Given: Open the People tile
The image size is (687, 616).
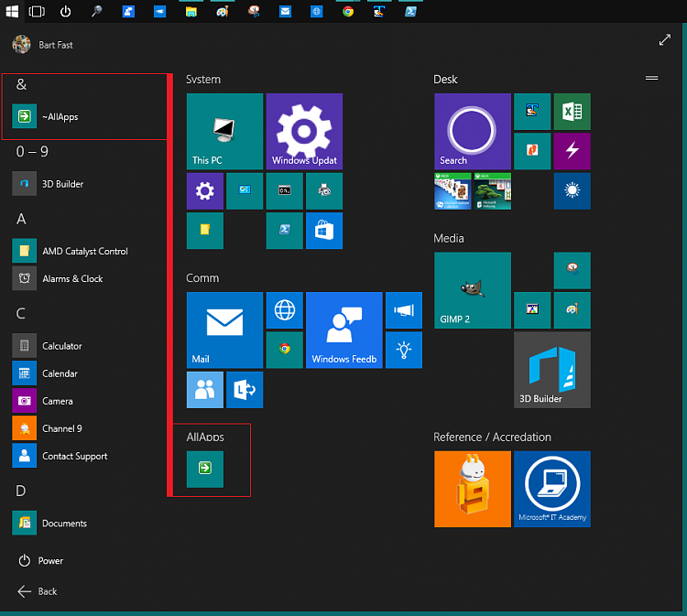Looking at the screenshot, I should click(205, 390).
